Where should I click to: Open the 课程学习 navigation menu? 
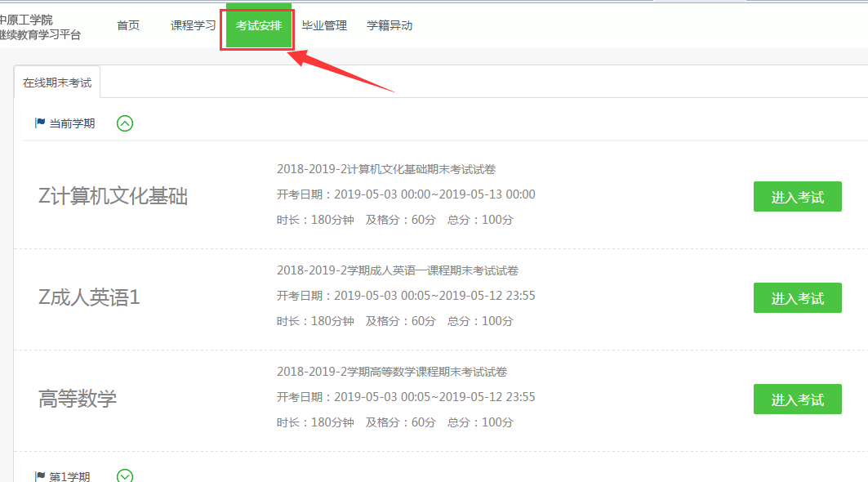(x=193, y=25)
